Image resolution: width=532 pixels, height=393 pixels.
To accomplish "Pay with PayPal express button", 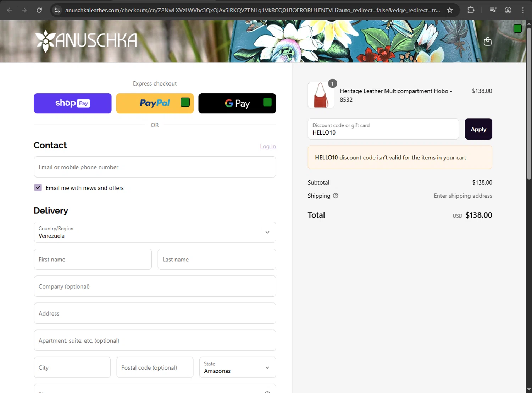I will pos(155,103).
